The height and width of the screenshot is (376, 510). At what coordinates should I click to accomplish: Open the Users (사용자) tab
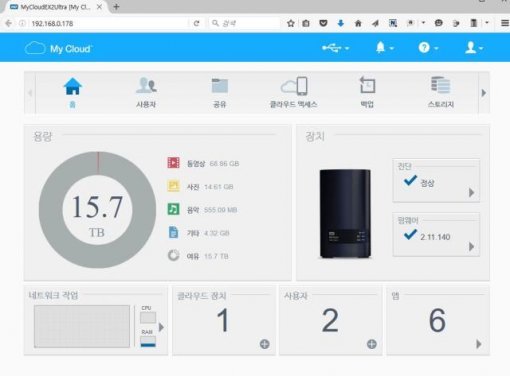coord(146,92)
